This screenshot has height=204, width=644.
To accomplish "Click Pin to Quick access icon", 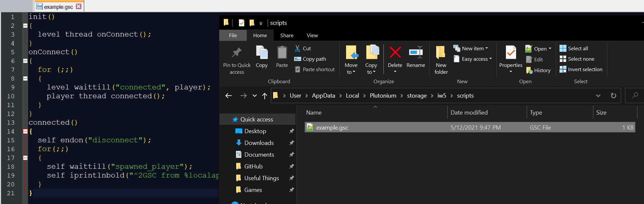I will (237, 52).
